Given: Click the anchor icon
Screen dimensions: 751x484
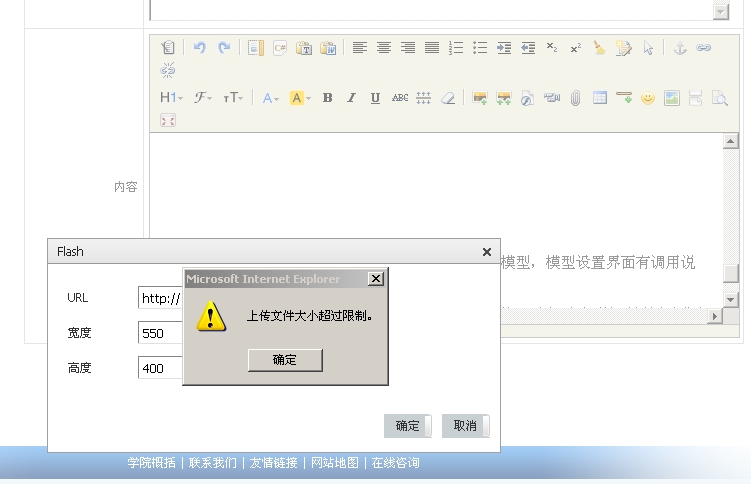Looking at the screenshot, I should click(x=680, y=47).
